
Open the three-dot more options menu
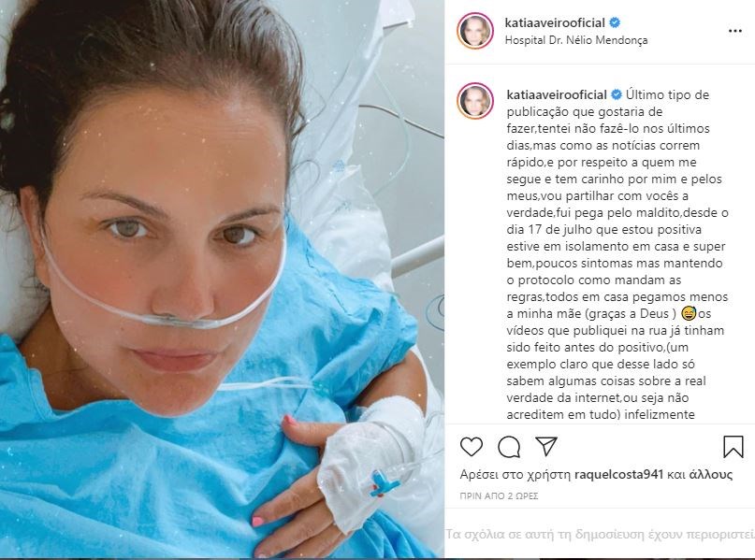pos(734,31)
